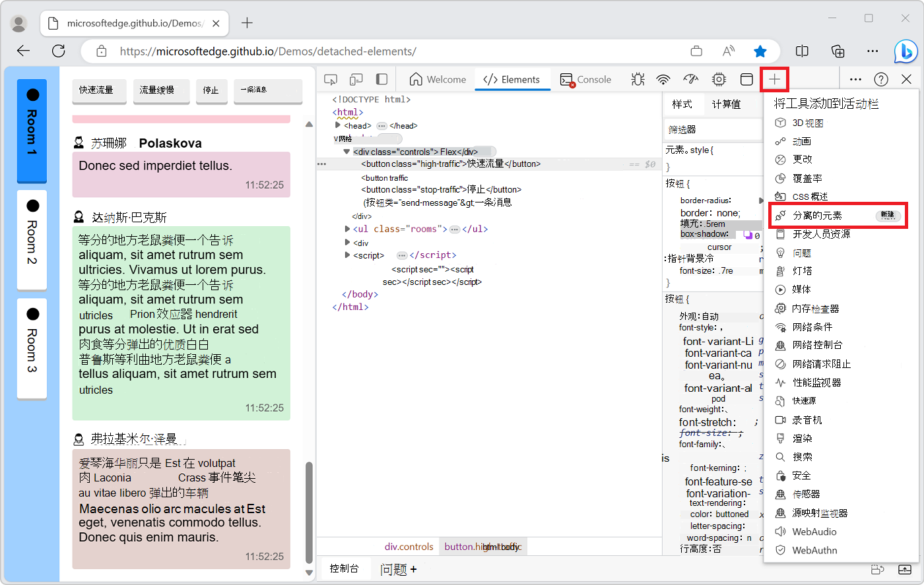Open the Application window icon tool

pyautogui.click(x=746, y=80)
